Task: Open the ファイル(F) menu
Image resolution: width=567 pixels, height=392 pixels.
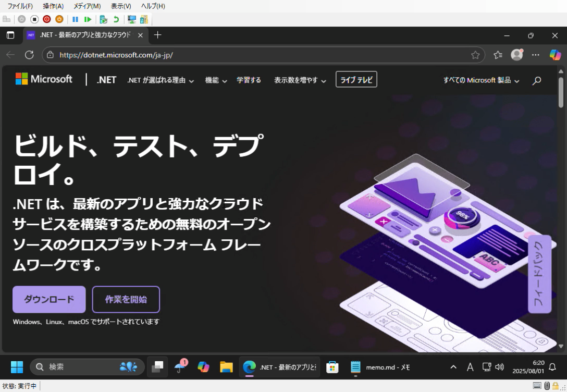Action: [x=20, y=6]
